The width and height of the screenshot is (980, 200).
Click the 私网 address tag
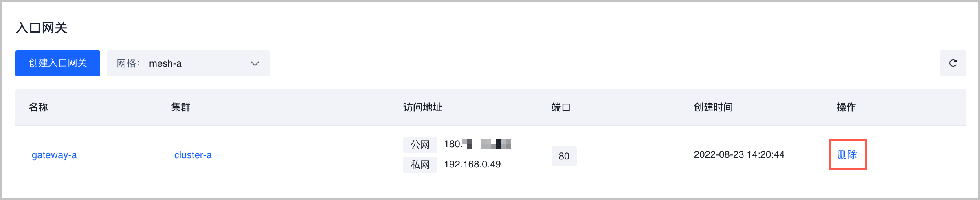[420, 165]
